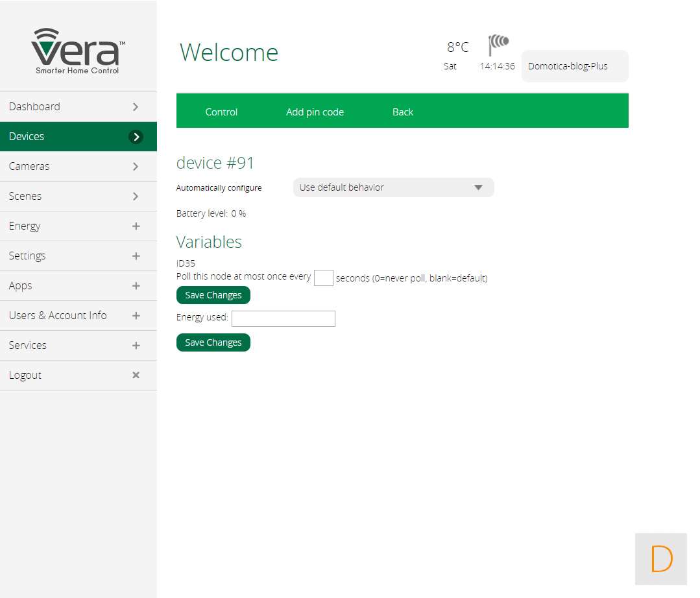Expand the Services section plus
The image size is (700, 598).
[136, 346]
